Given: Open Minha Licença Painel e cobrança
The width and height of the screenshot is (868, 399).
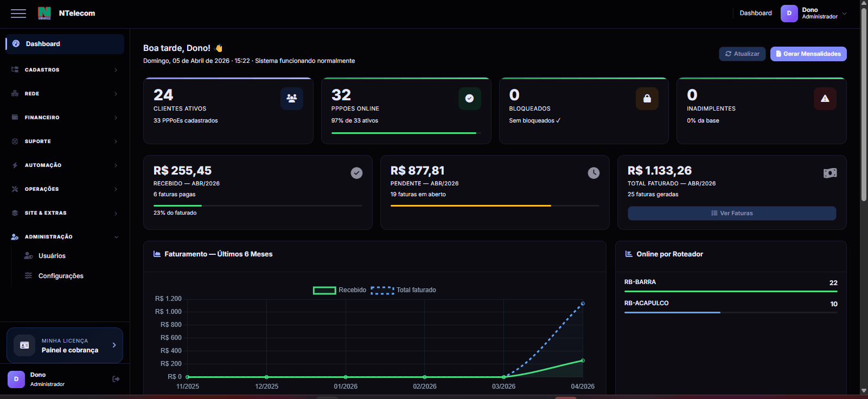Looking at the screenshot, I should (65, 345).
